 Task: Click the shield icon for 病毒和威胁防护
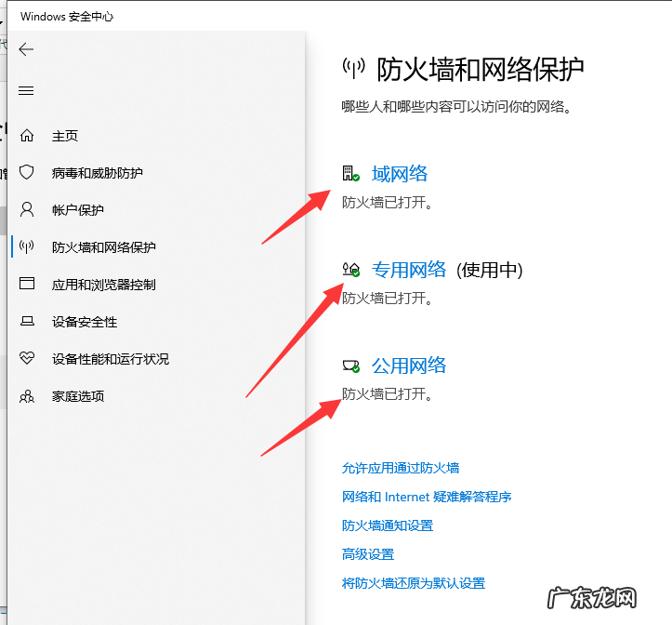pyautogui.click(x=27, y=172)
